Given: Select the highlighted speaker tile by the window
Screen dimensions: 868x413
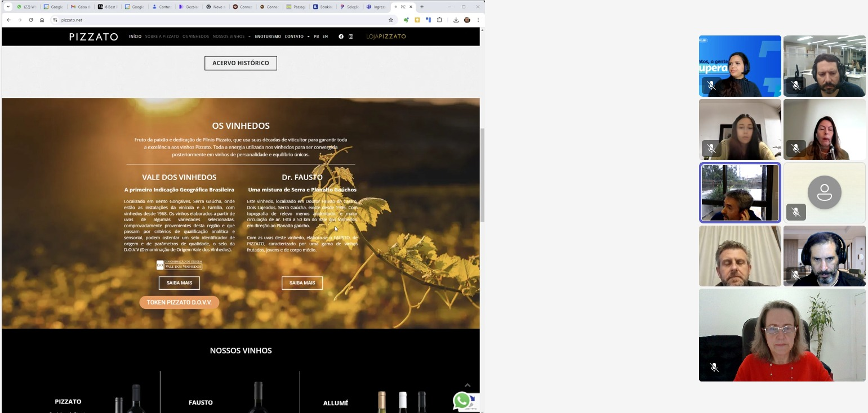Looking at the screenshot, I should tap(740, 192).
